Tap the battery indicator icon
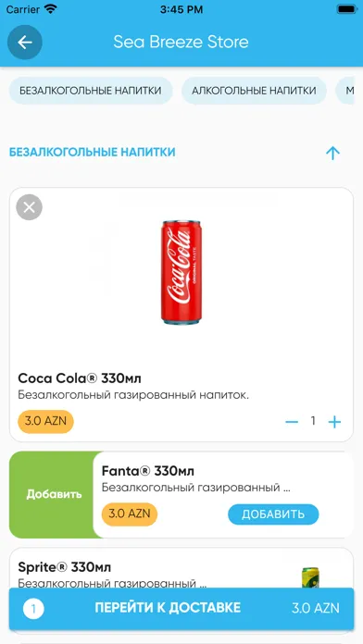 [x=346, y=9]
